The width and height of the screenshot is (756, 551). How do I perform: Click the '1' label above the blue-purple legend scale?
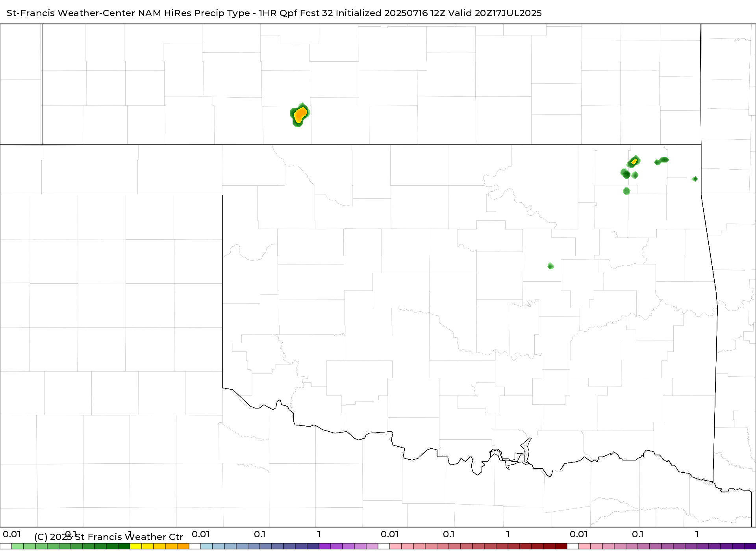point(319,534)
